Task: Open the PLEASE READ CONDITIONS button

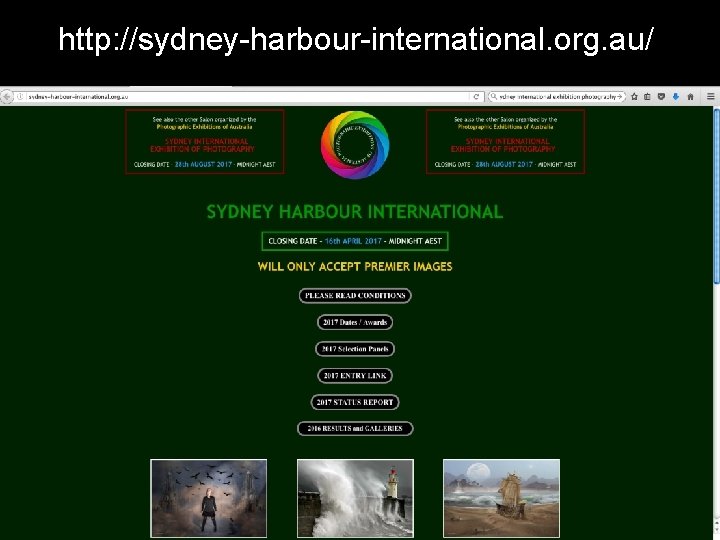Action: tap(355, 296)
